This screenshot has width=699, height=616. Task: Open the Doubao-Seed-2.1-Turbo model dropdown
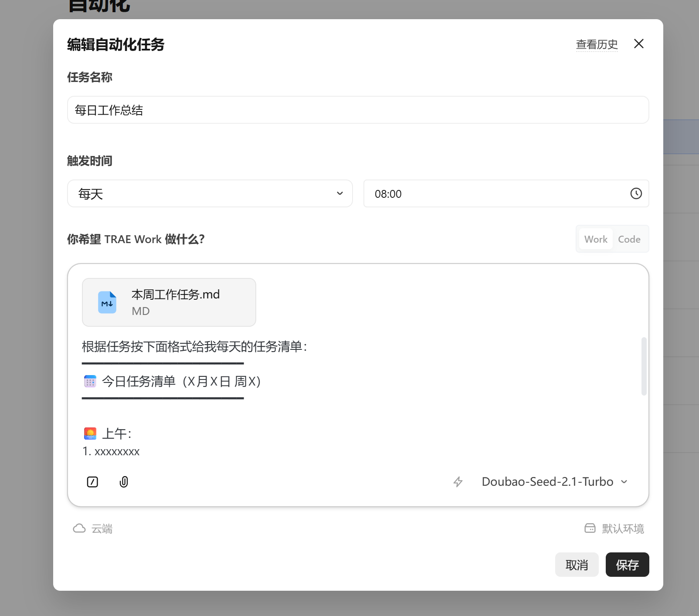coord(554,482)
